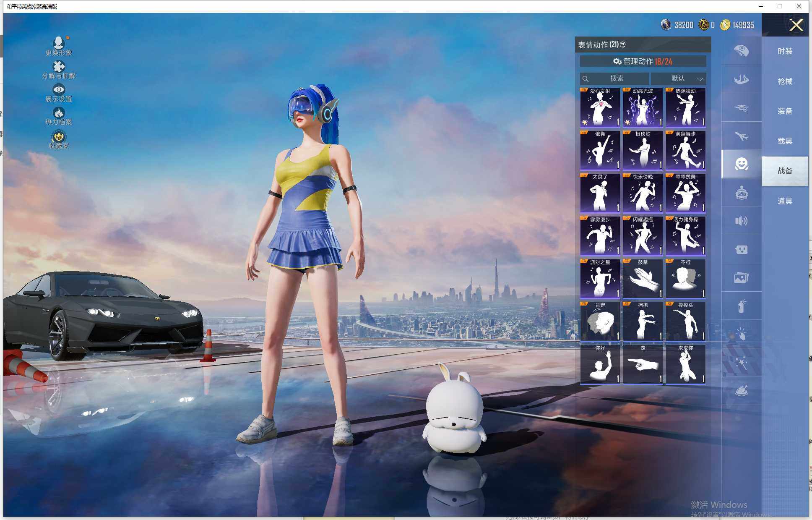This screenshot has height=520, width=812.
Task: Open 分解与拆解 puzzle piece icon
Action: (59, 67)
